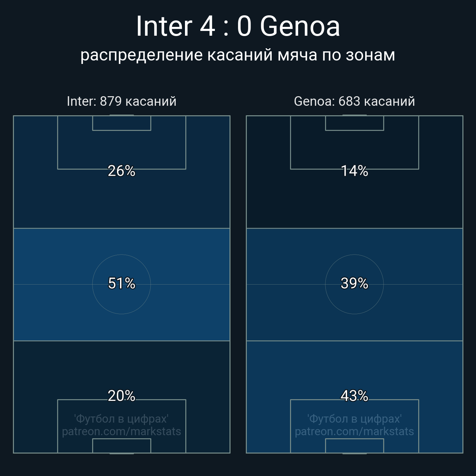Open patreon.com/markstats link on Genoa pitch
The height and width of the screenshot is (476, 476).
click(354, 431)
